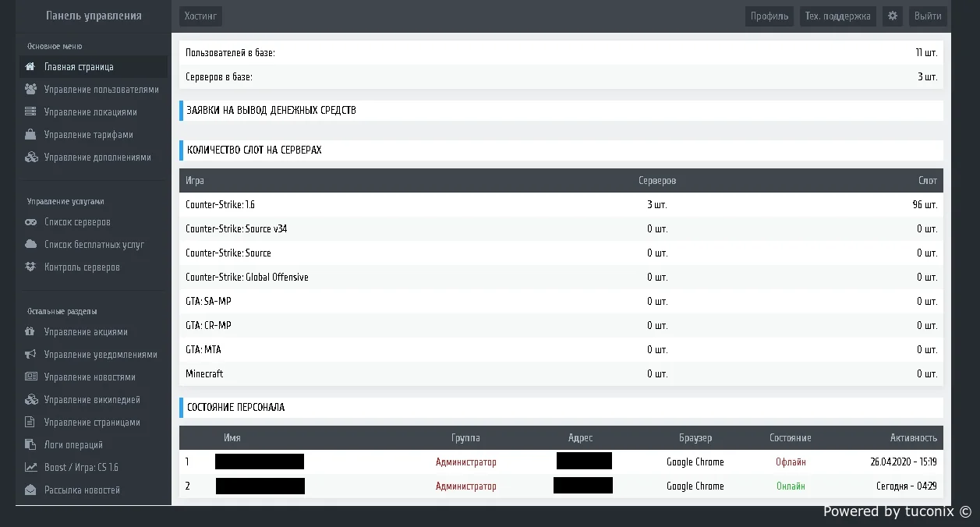Click the Слот column header
980x527 pixels.
click(x=928, y=181)
